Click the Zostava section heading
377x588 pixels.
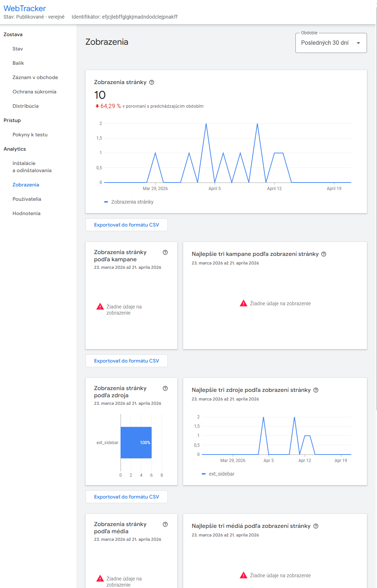[x=13, y=34]
